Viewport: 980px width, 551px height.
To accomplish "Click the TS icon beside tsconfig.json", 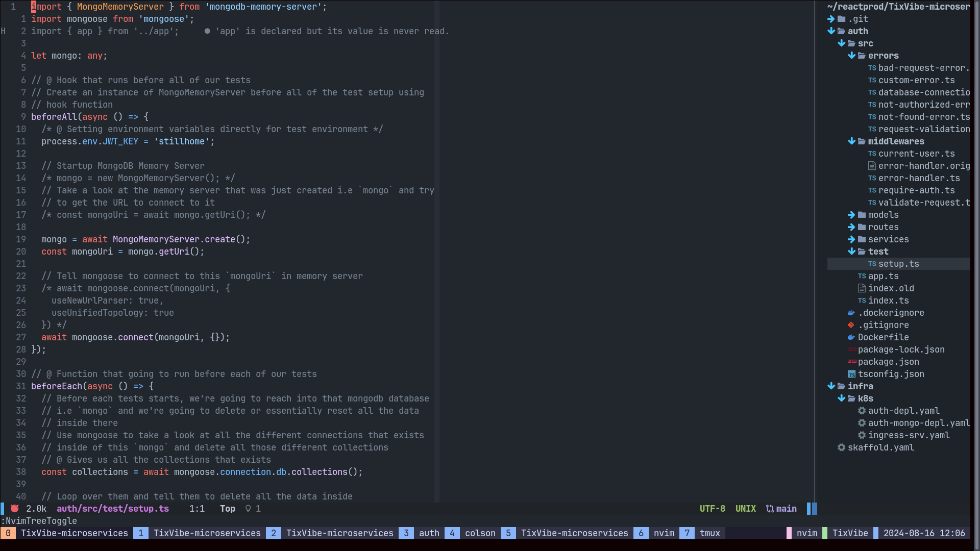I will 851,374.
